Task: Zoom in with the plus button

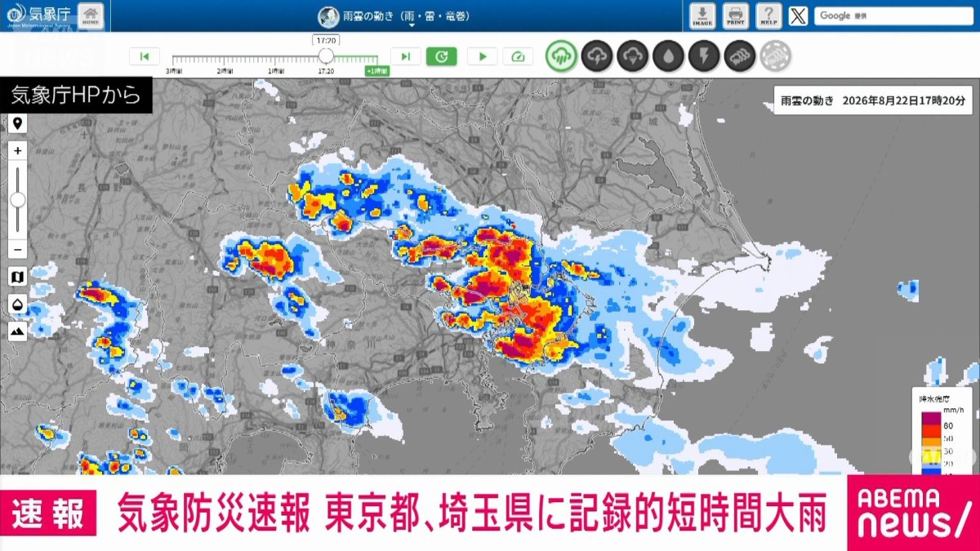Action: [x=18, y=151]
